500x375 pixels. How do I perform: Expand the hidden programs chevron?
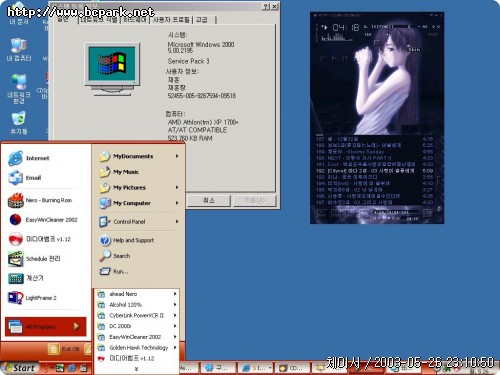pos(136,369)
